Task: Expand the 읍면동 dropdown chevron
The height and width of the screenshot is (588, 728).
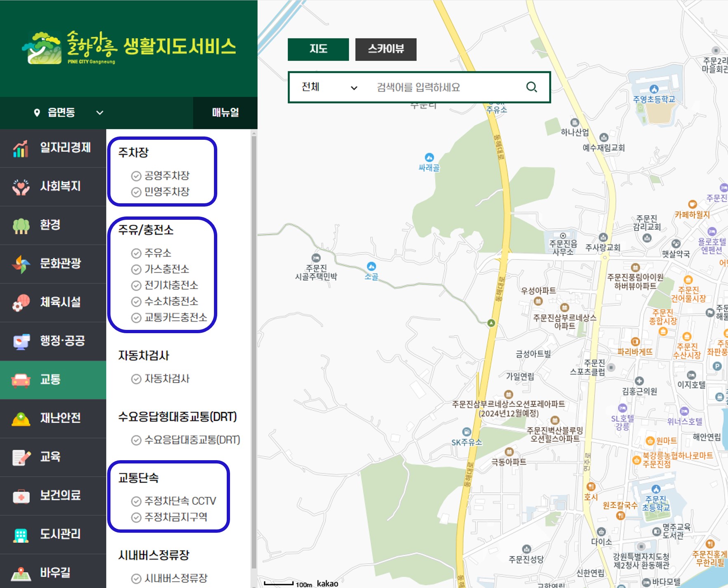Action: click(100, 113)
